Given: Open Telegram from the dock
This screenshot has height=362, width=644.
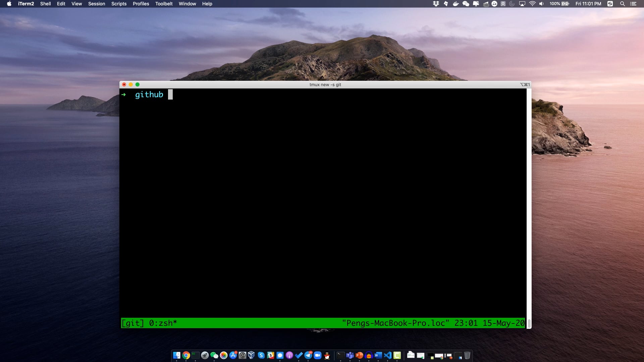Looking at the screenshot, I should coord(308,355).
